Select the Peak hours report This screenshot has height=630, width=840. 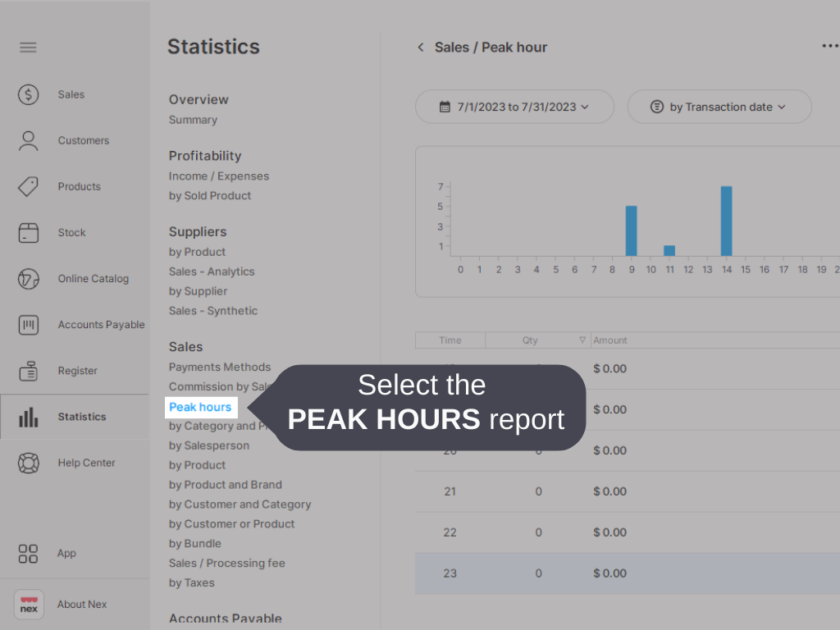200,406
